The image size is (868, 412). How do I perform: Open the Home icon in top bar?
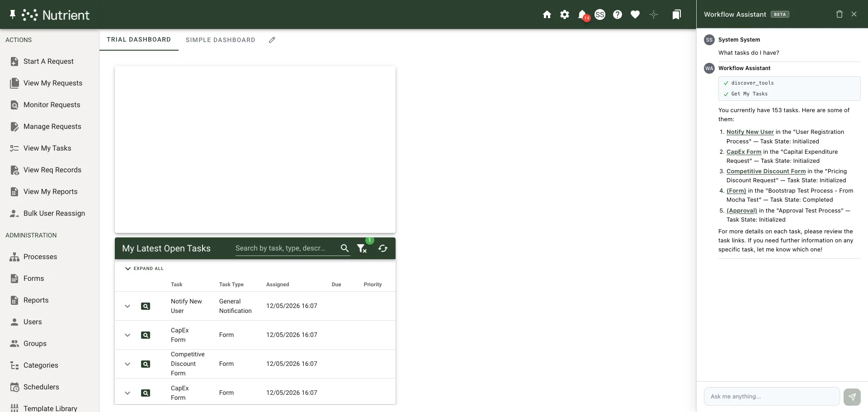point(547,14)
